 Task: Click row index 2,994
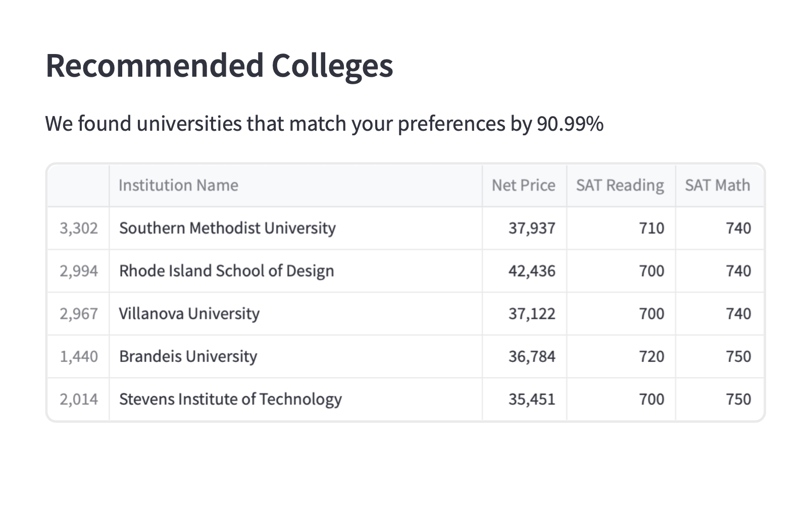pyautogui.click(x=78, y=271)
